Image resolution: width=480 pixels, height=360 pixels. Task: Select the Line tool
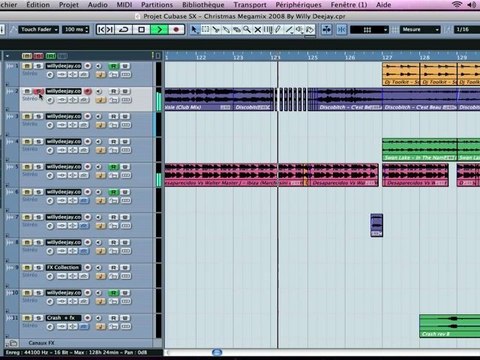click(289, 30)
